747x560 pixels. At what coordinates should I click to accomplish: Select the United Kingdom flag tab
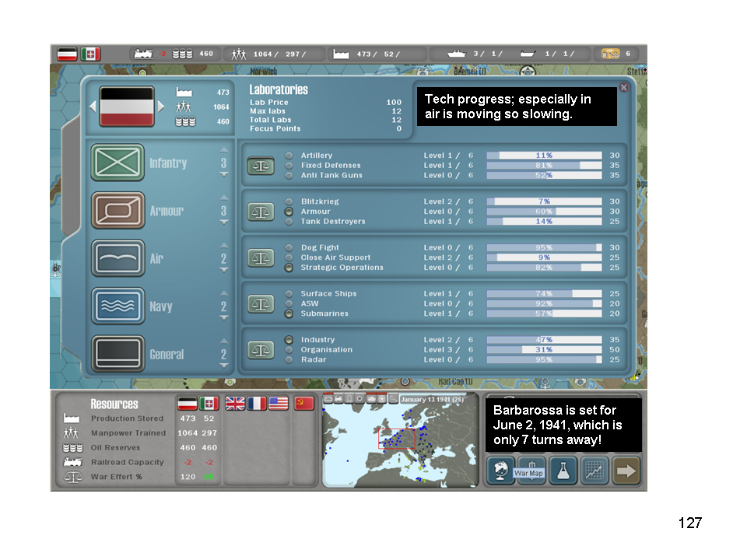(x=235, y=403)
